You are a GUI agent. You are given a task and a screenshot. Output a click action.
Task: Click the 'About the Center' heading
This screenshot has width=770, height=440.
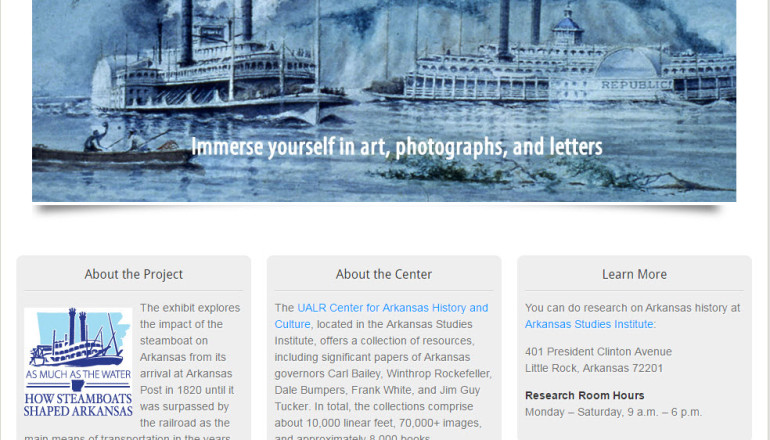coord(384,274)
